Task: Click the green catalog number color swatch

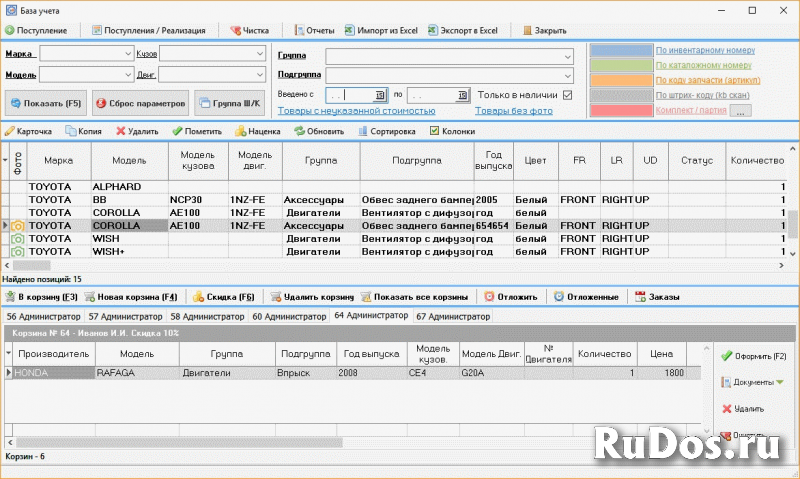Action: [x=620, y=65]
